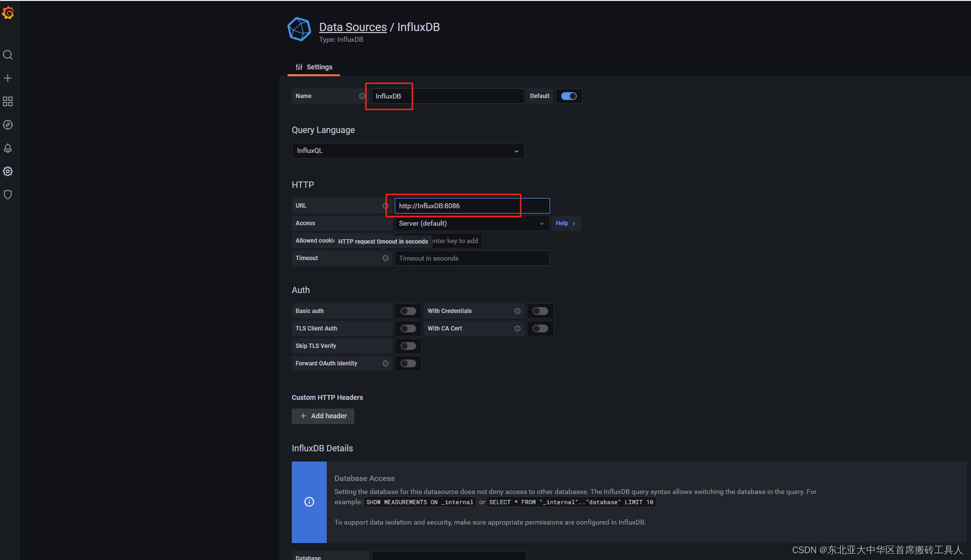
Task: Enable the Forward OAuth Identity switch
Action: (408, 363)
